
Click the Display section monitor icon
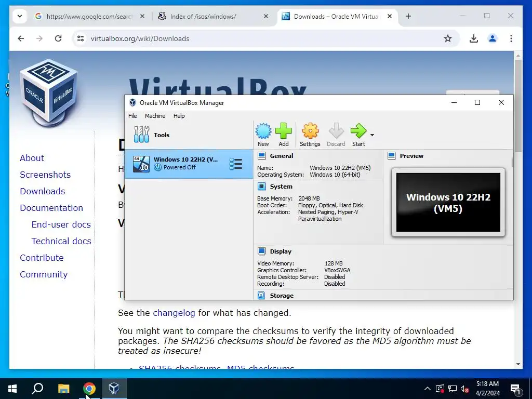262,251
